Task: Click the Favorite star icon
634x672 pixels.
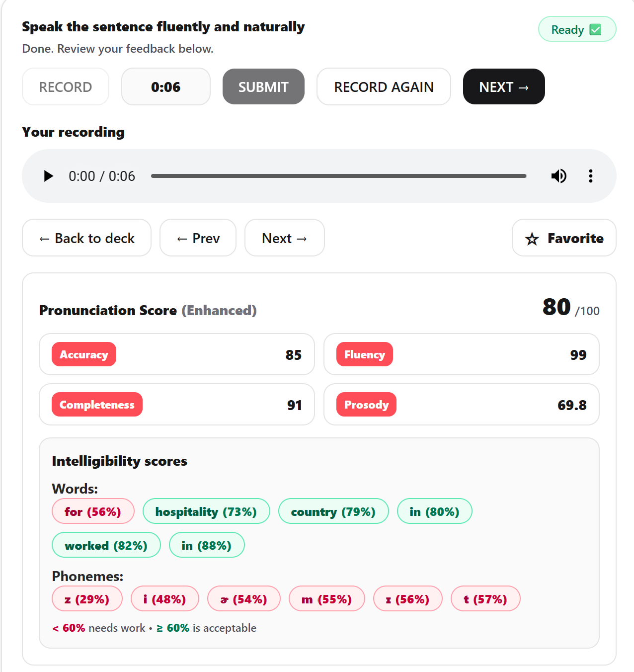Action: [532, 238]
